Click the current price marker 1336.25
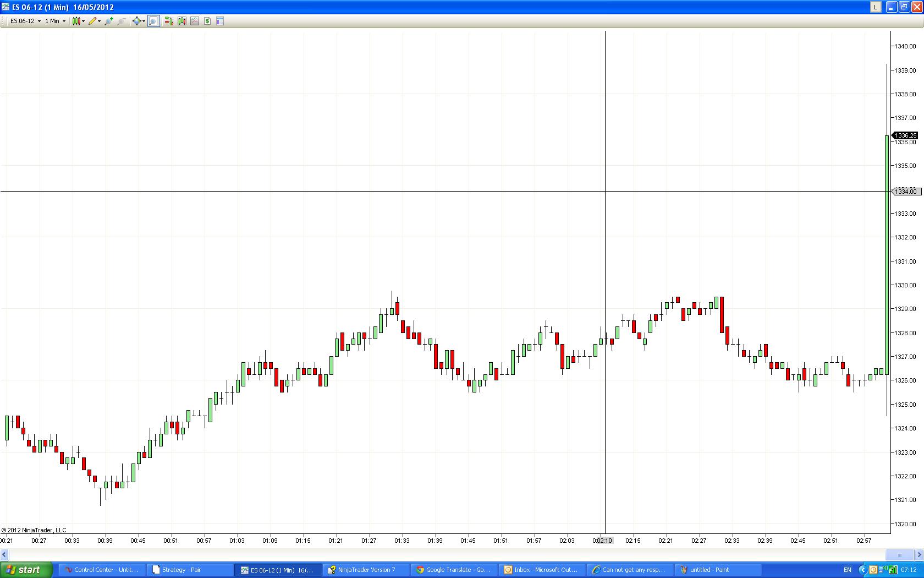 click(x=905, y=135)
